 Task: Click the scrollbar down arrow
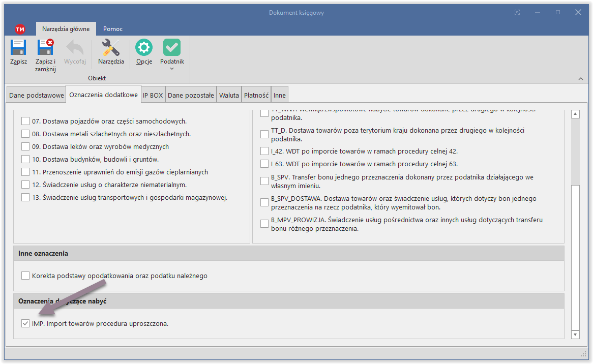point(575,335)
